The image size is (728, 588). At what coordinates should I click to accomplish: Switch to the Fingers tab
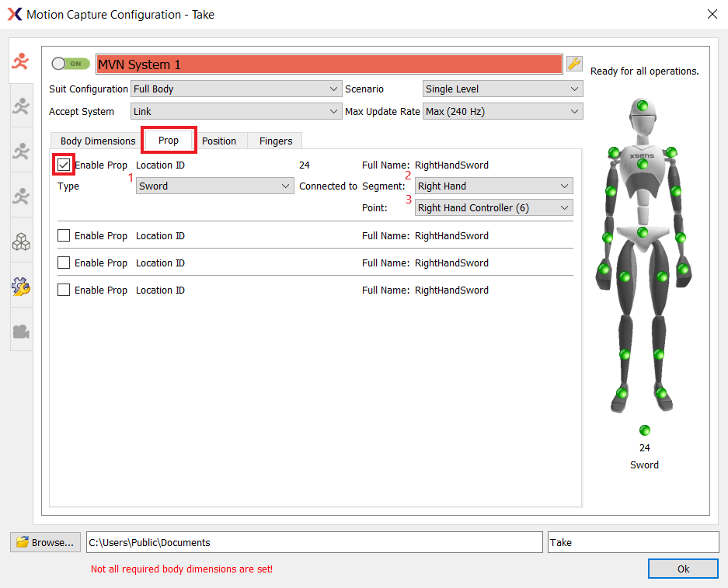[x=276, y=141]
